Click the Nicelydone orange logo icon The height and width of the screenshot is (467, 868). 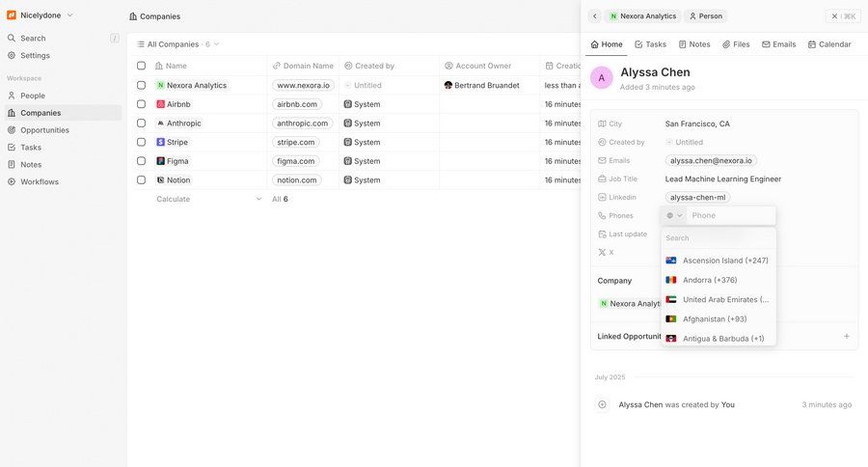11,15
